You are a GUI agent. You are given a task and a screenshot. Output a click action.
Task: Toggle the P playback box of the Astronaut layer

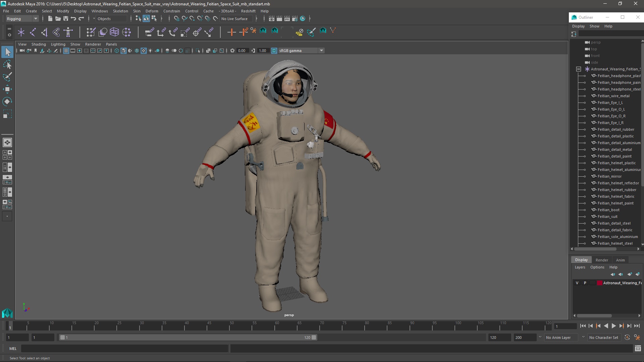click(585, 283)
